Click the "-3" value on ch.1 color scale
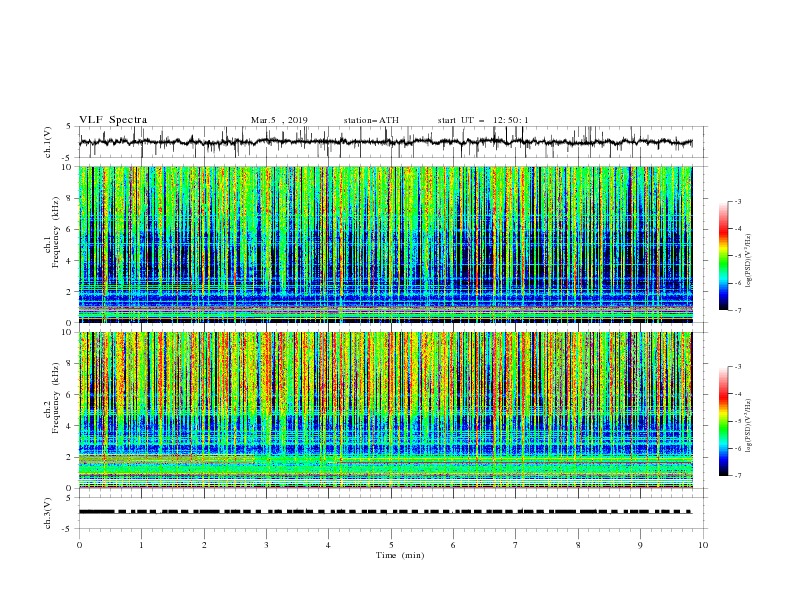 coord(738,201)
